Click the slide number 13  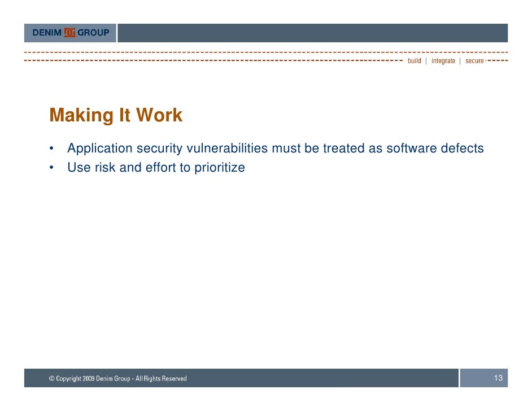click(498, 378)
